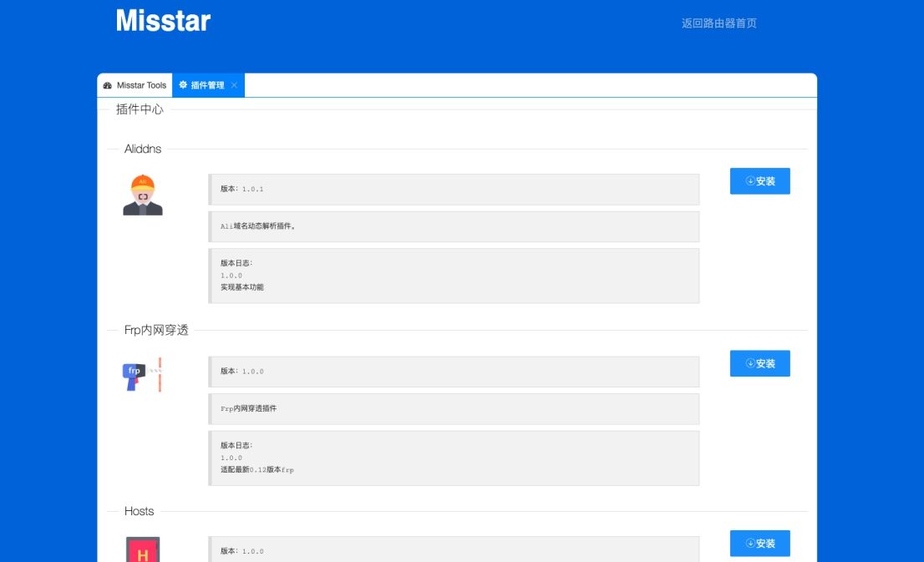This screenshot has height=562, width=924.
Task: Click the 插件中心 section heading
Action: click(140, 109)
